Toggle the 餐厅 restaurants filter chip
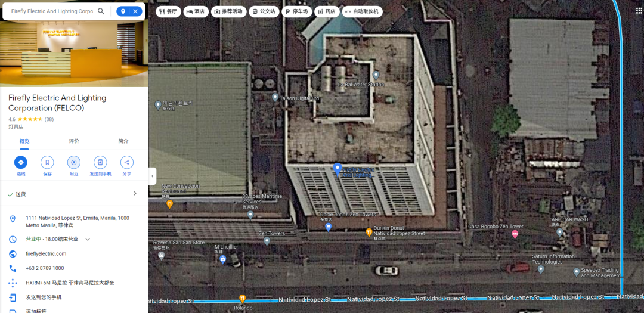This screenshot has height=313, width=644. point(168,11)
